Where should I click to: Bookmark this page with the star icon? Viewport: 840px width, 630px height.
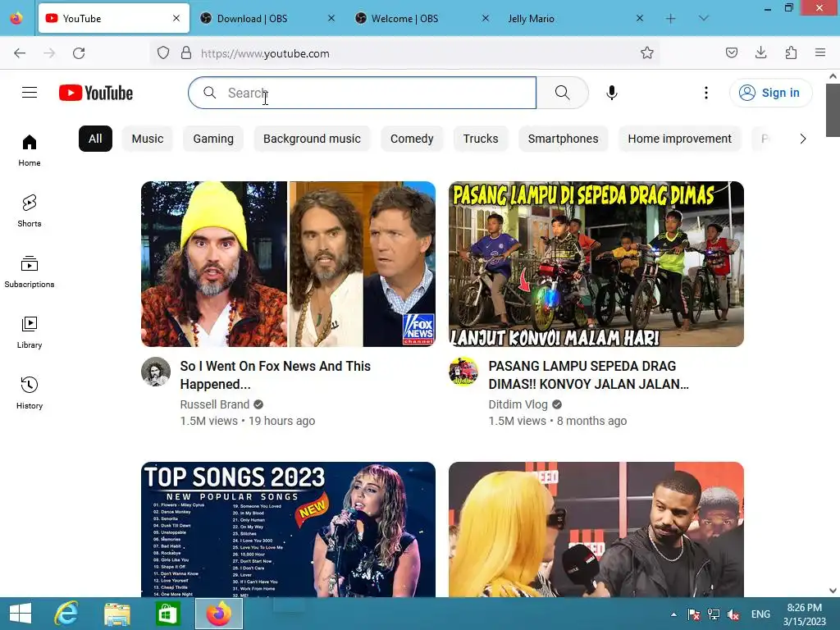[x=647, y=53]
